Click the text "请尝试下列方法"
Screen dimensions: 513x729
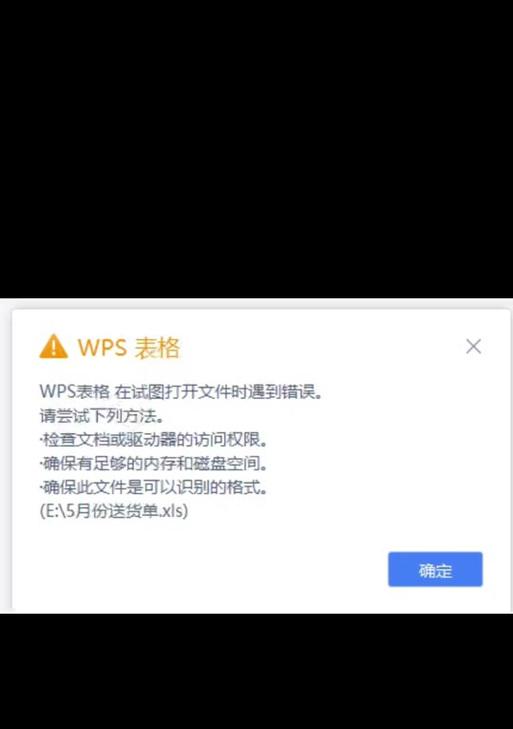coord(96,416)
